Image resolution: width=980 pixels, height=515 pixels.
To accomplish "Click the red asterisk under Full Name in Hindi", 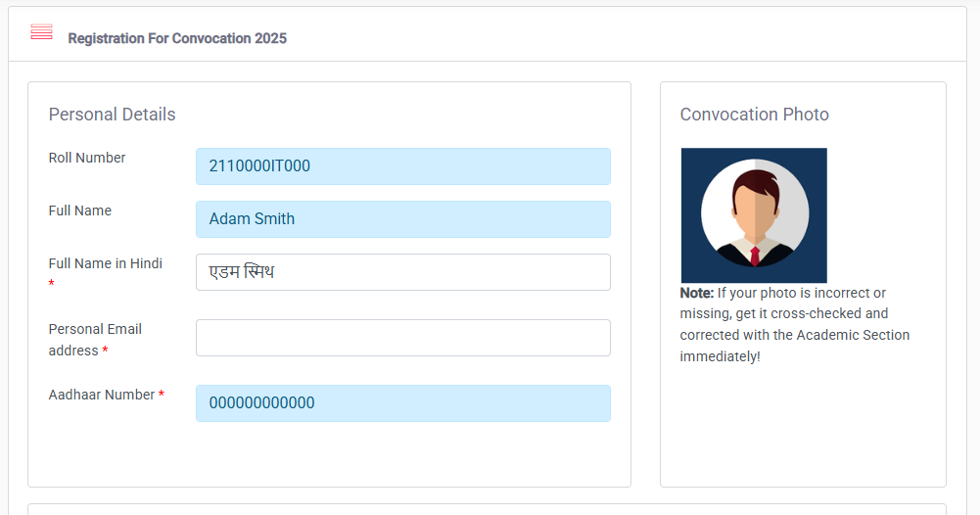I will point(52,285).
